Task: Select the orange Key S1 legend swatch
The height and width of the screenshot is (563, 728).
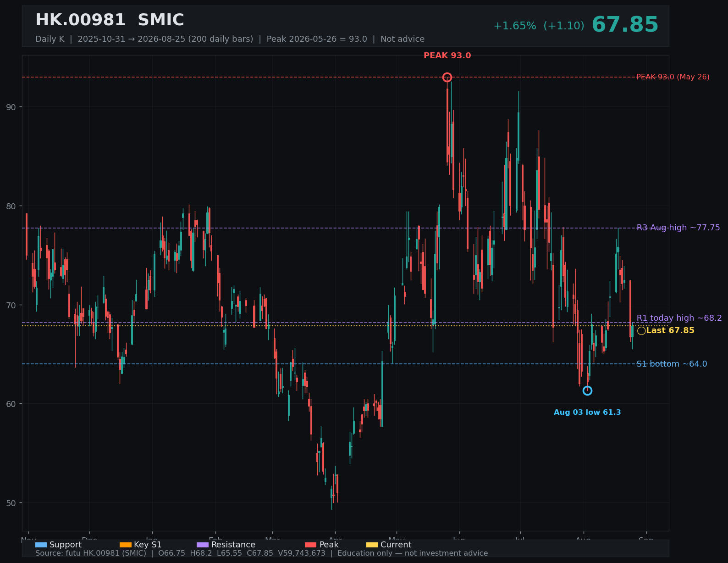Action: (125, 545)
